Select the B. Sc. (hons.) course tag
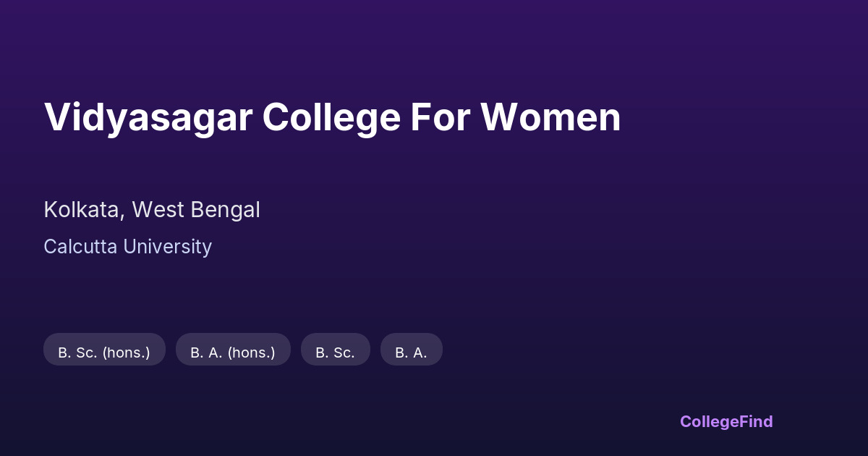This screenshot has width=868, height=456. pos(104,352)
